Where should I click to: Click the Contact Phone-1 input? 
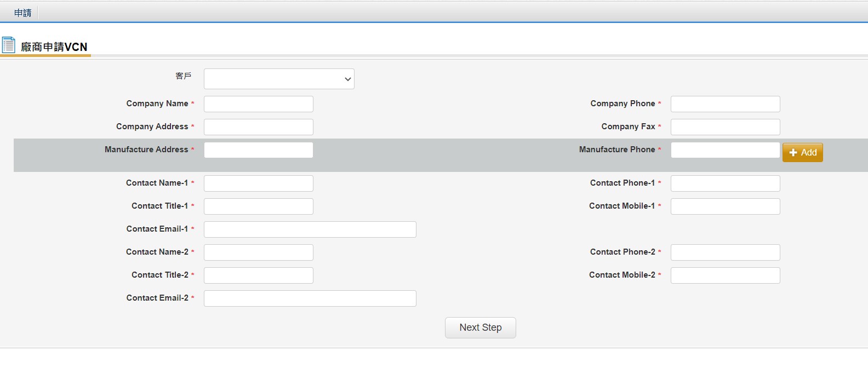pos(725,183)
